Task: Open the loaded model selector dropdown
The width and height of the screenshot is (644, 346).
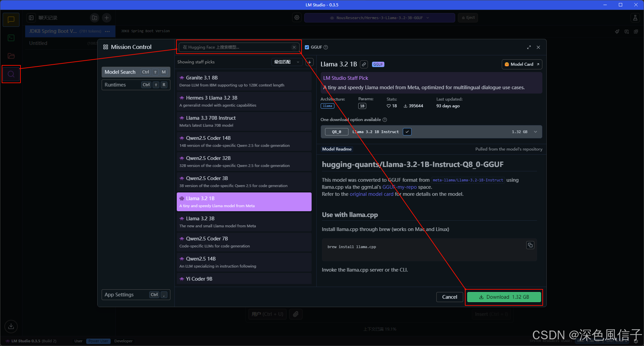Action: point(380,18)
